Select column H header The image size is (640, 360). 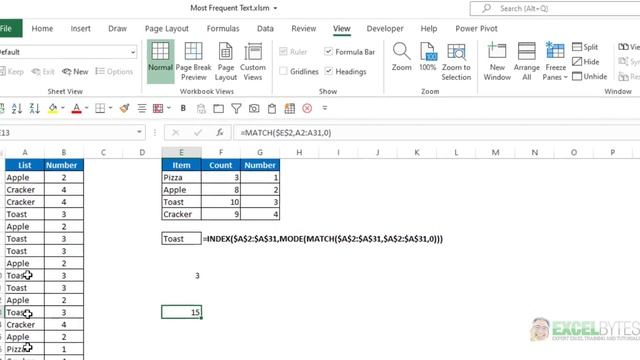tap(299, 152)
